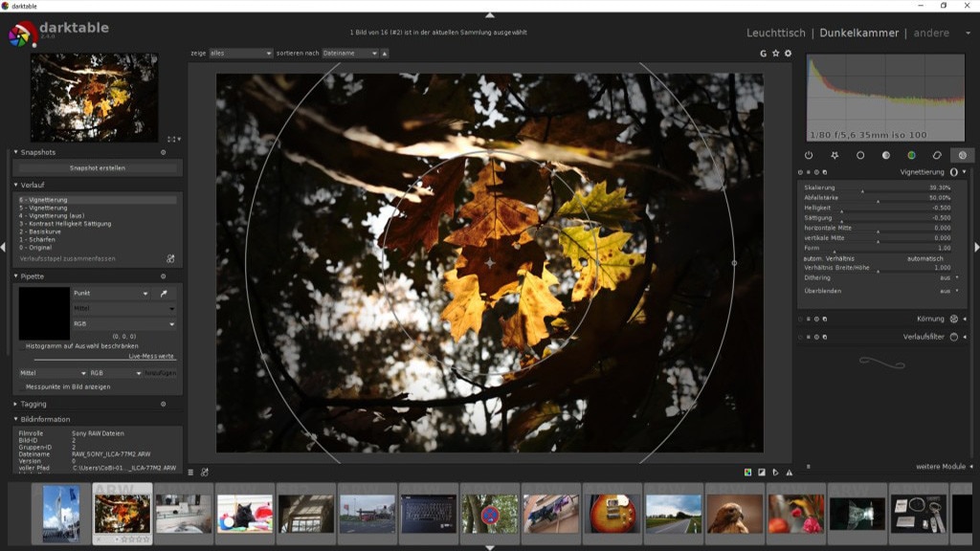Reset Vignettierung module parameters icon
The height and width of the screenshot is (551, 980).
[817, 172]
